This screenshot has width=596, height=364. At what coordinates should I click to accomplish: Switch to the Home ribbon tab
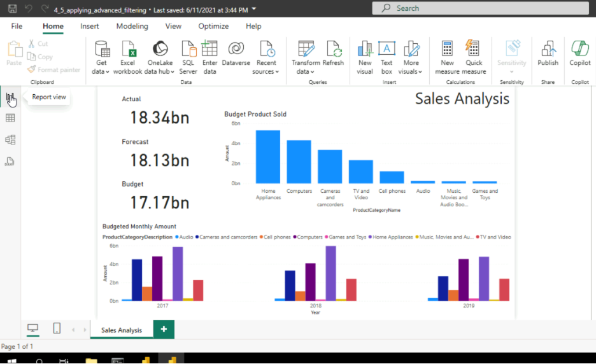click(x=53, y=26)
